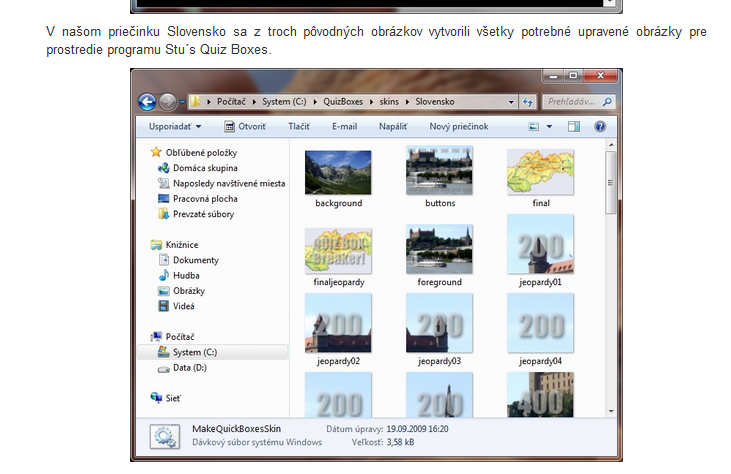The height and width of the screenshot is (474, 731).
Task: Click scroll up arrow in file list
Action: (x=611, y=145)
